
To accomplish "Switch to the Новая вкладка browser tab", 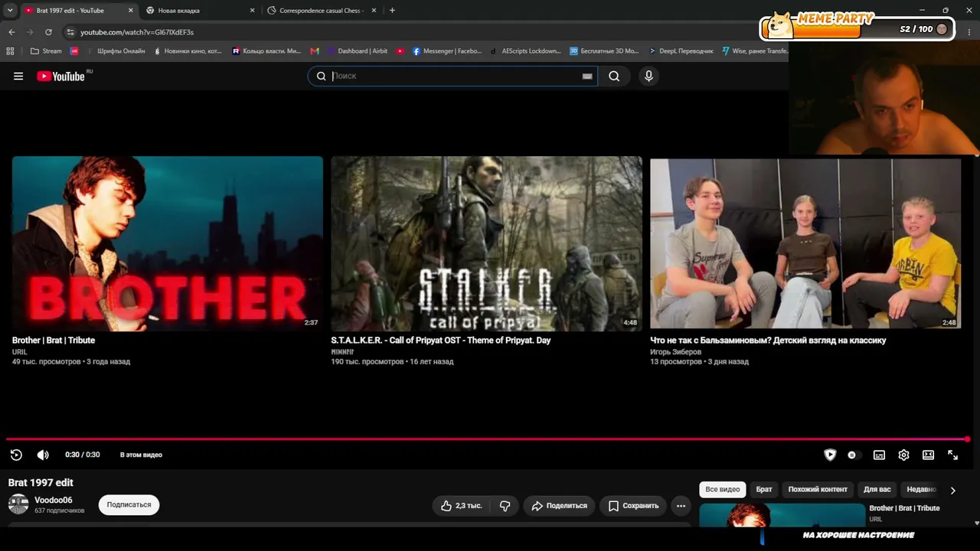I will click(x=199, y=11).
